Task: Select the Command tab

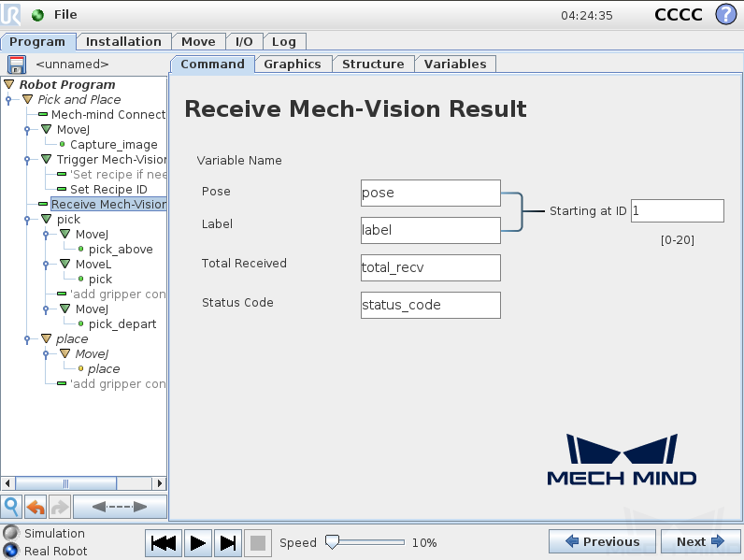Action: tap(212, 65)
